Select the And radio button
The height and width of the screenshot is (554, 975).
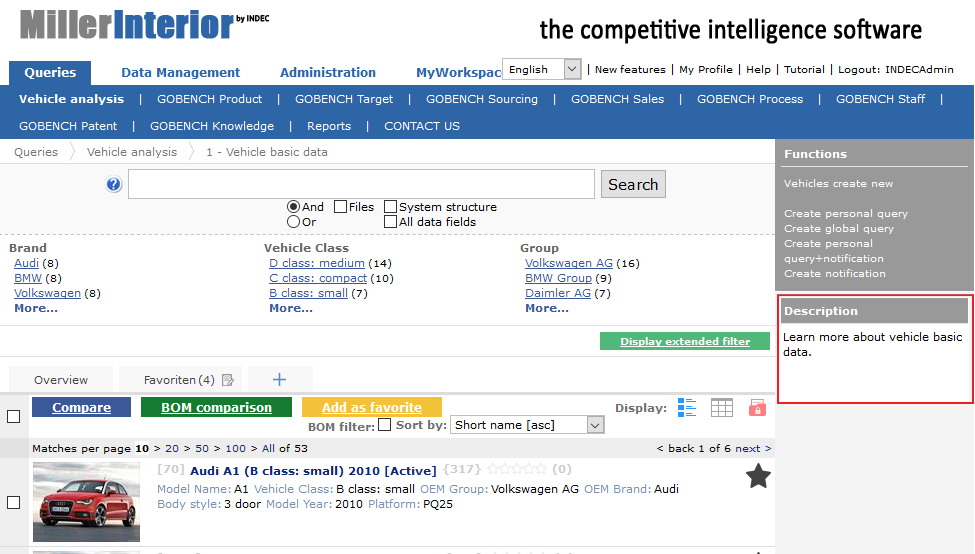coord(293,206)
